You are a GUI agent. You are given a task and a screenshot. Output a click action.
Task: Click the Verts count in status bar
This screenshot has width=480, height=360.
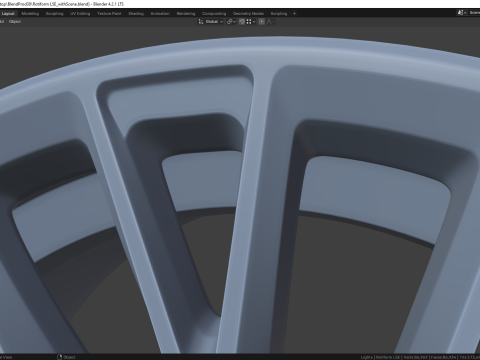tap(416, 357)
